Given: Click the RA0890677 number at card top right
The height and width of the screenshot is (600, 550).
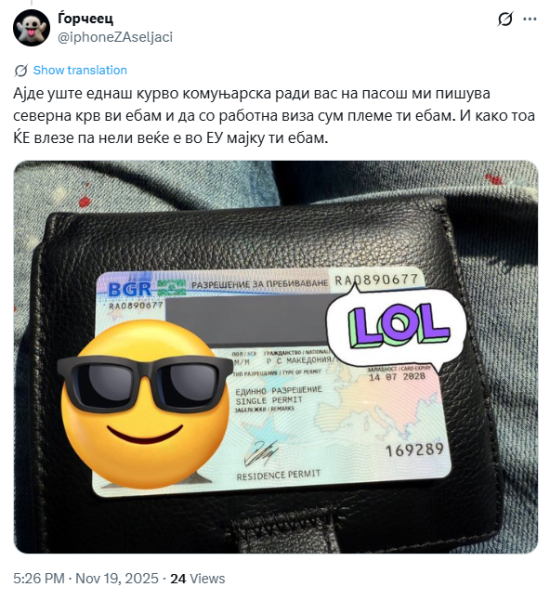Looking at the screenshot, I should coord(376,280).
